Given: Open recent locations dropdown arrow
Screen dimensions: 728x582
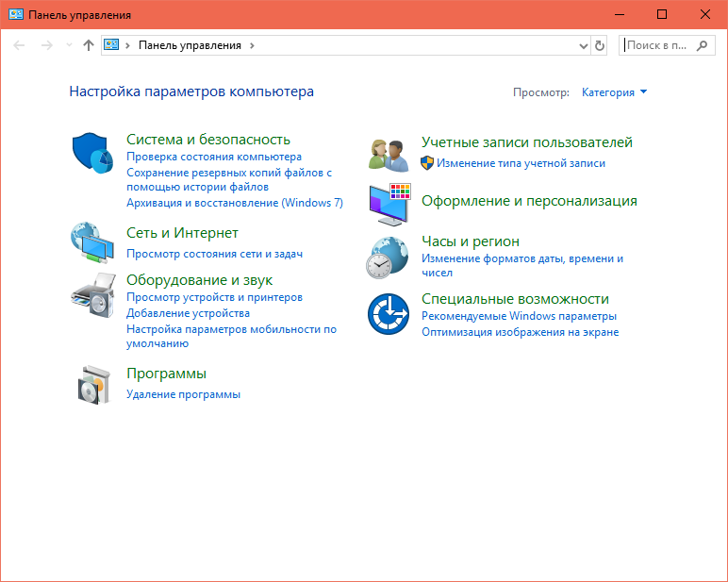Looking at the screenshot, I should coord(69,45).
